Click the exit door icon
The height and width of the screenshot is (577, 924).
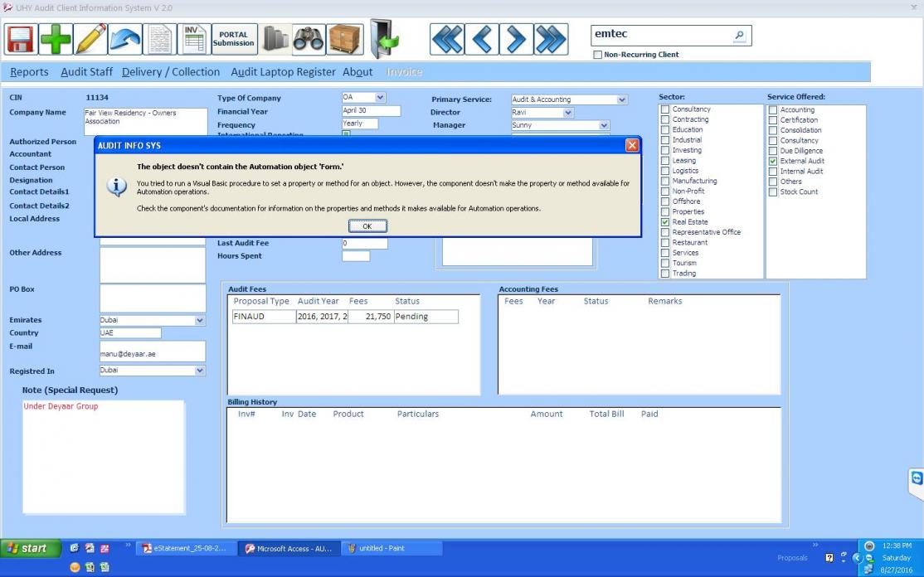(x=384, y=39)
